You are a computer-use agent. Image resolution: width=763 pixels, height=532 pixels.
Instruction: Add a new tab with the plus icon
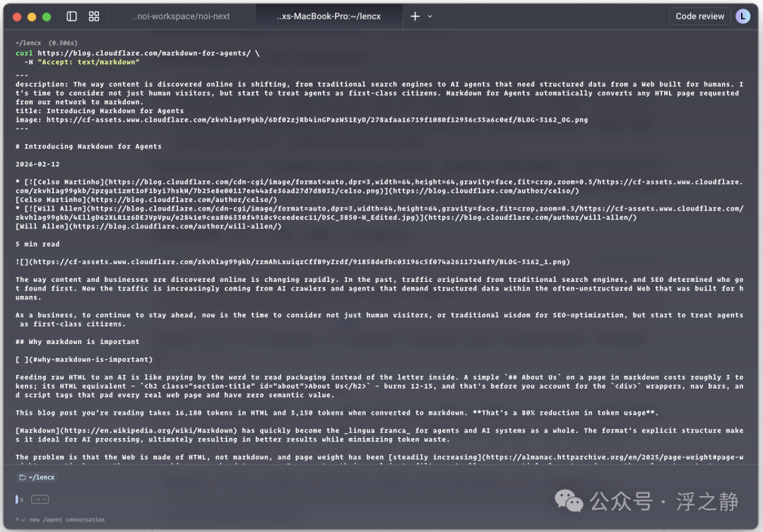[x=415, y=16]
